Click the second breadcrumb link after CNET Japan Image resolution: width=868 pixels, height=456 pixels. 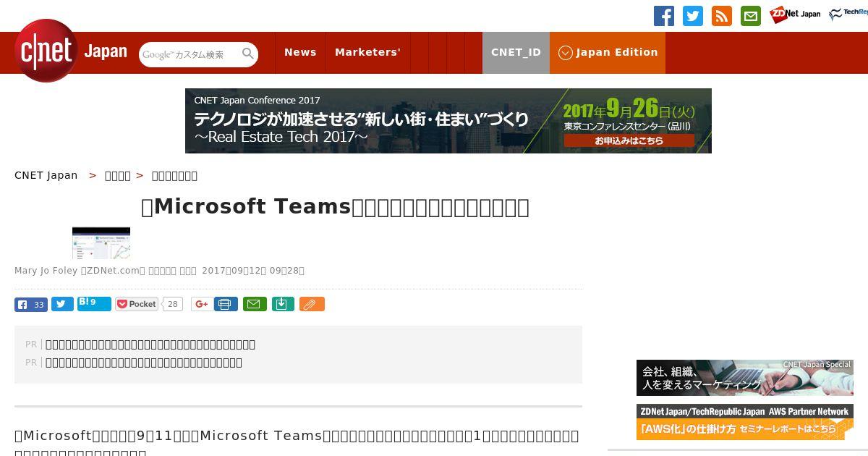[x=118, y=175]
